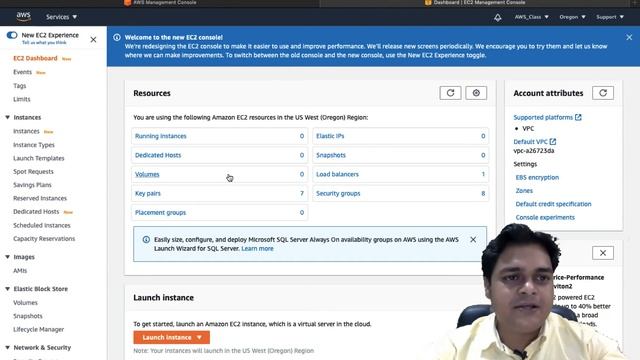Screen dimensions: 640x360
Task: Click Load balancers resource link
Action: (x=337, y=174)
